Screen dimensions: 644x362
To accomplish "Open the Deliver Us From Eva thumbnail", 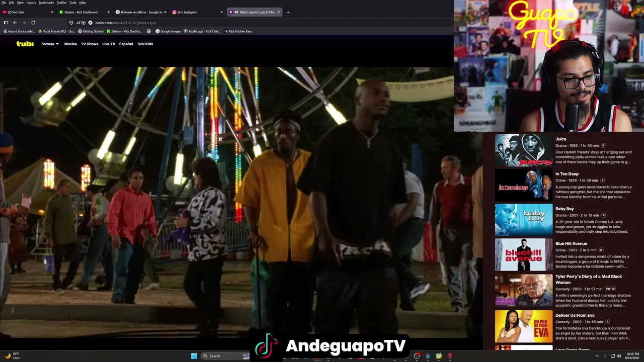I will tap(524, 326).
